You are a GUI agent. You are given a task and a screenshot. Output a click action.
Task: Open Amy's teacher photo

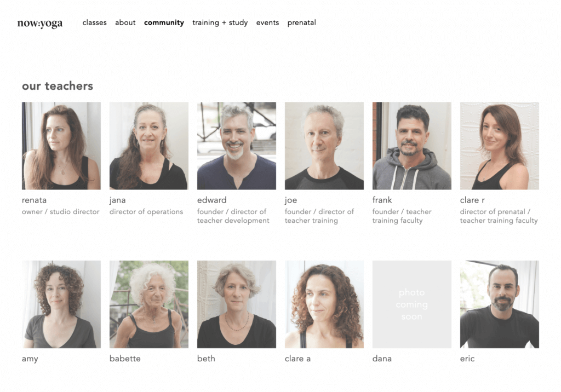point(61,304)
